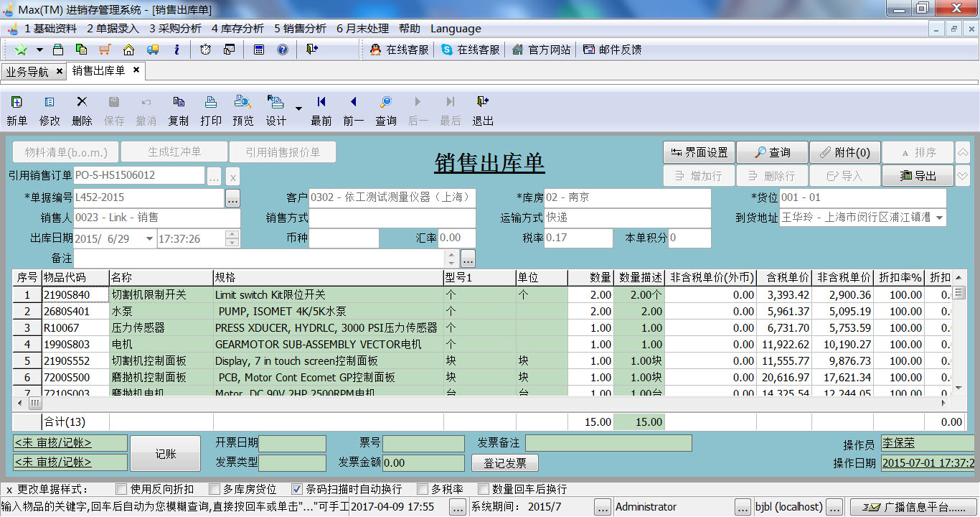Image resolution: width=980 pixels, height=517 pixels.
Task: Check the 多税率 checkbox
Action: click(x=423, y=489)
